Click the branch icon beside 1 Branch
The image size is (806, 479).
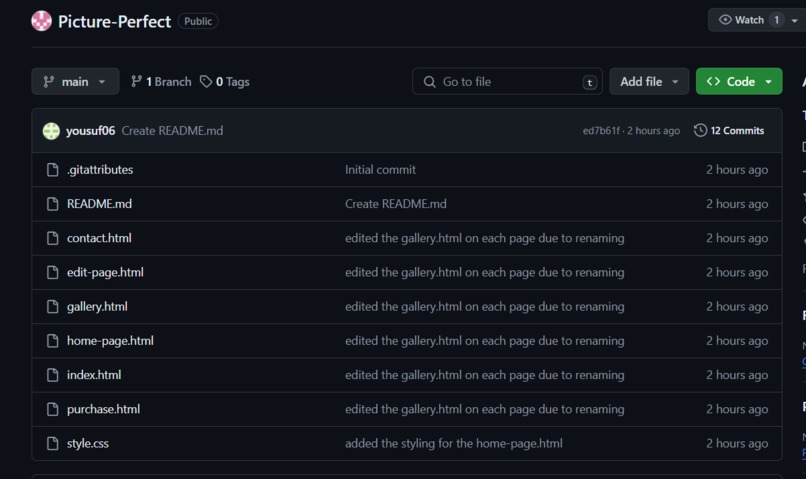pos(136,81)
